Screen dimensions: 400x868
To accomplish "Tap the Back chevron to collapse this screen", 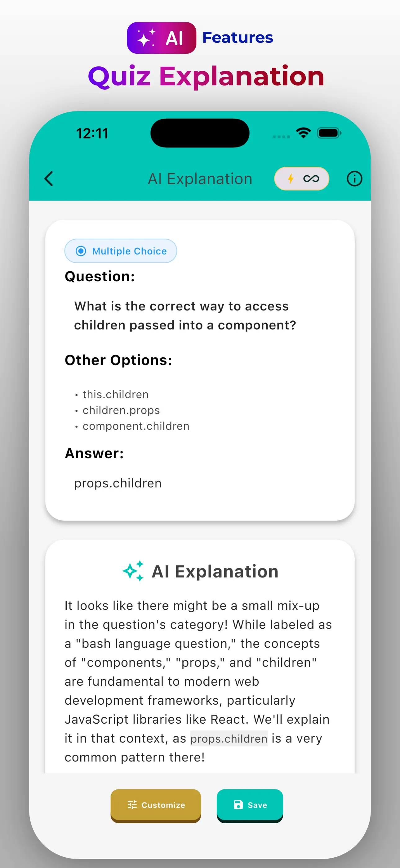I will click(x=50, y=179).
